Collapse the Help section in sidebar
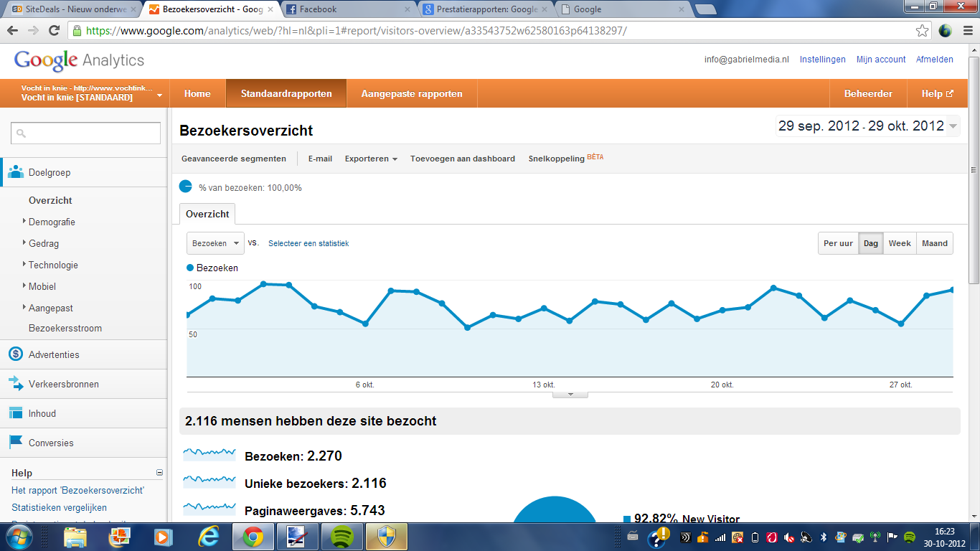The height and width of the screenshot is (551, 980). point(159,473)
